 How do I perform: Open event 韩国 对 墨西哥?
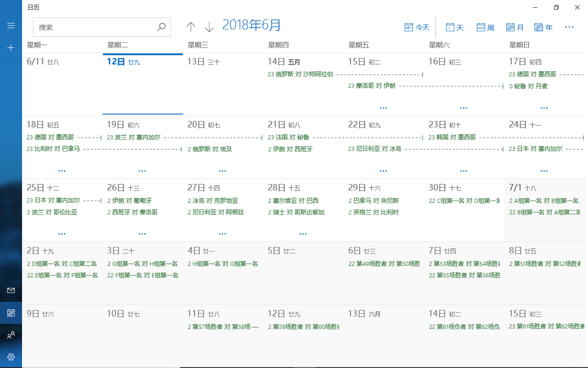(506, 137)
